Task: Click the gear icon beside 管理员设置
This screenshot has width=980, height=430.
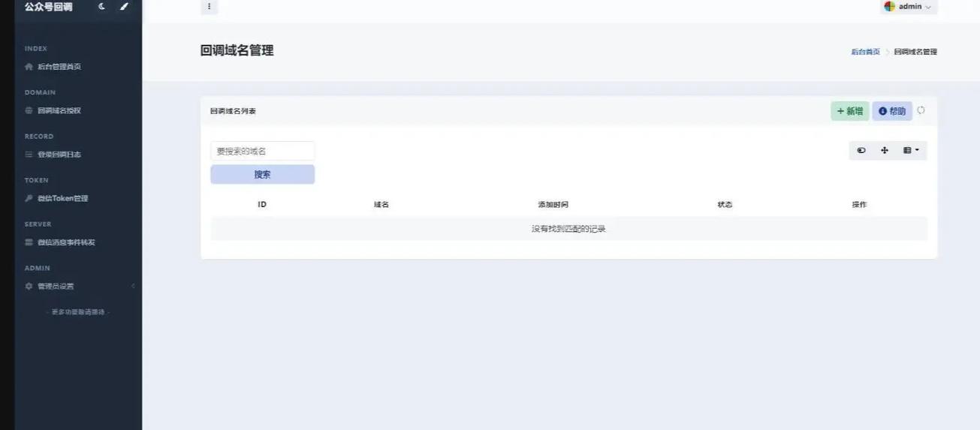Action: (x=29, y=286)
